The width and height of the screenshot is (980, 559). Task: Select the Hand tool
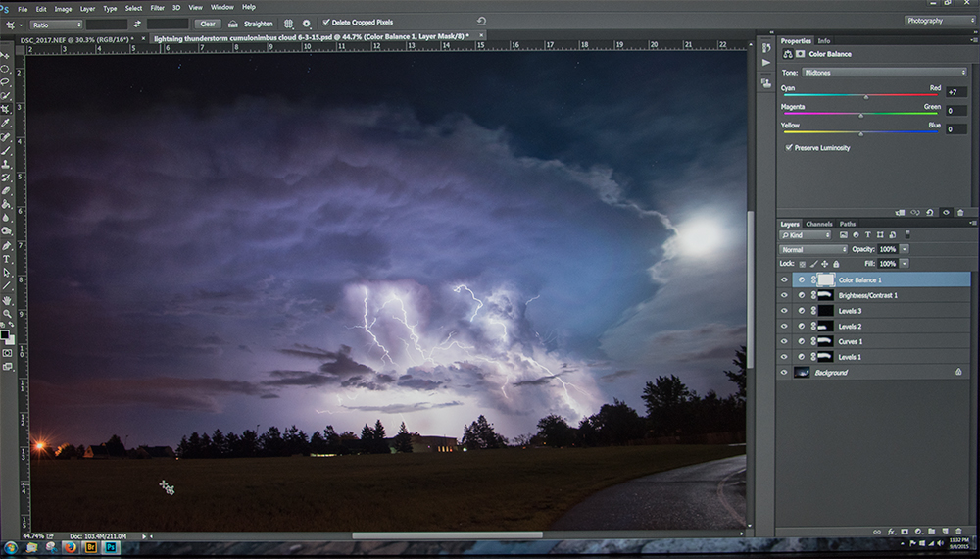pos(6,300)
